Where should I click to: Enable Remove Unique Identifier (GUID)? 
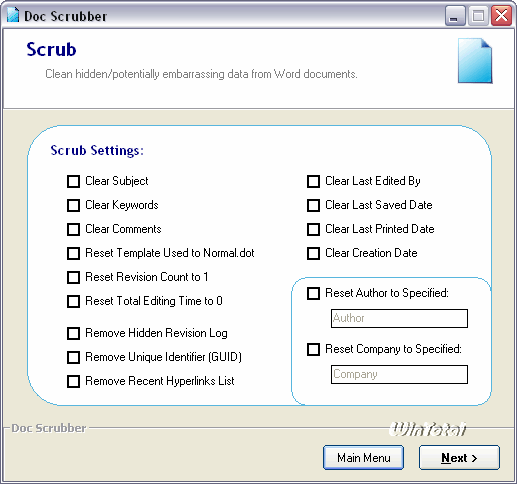73,358
